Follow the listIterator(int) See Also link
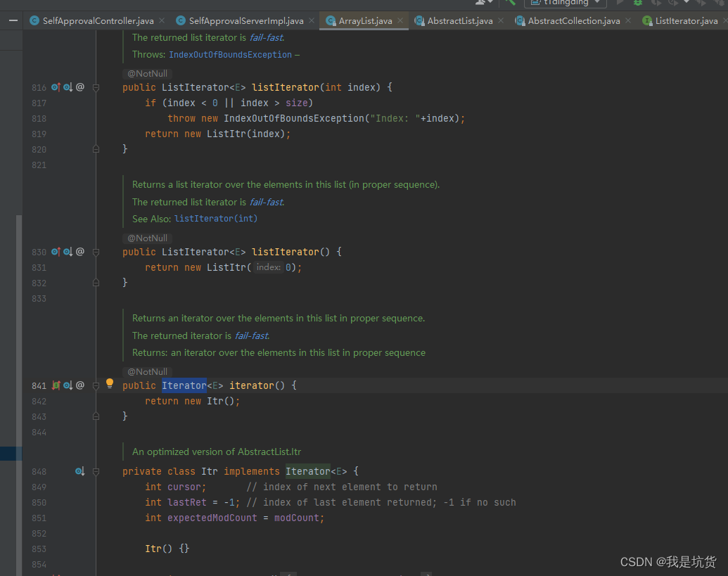This screenshot has width=728, height=576. click(x=216, y=218)
